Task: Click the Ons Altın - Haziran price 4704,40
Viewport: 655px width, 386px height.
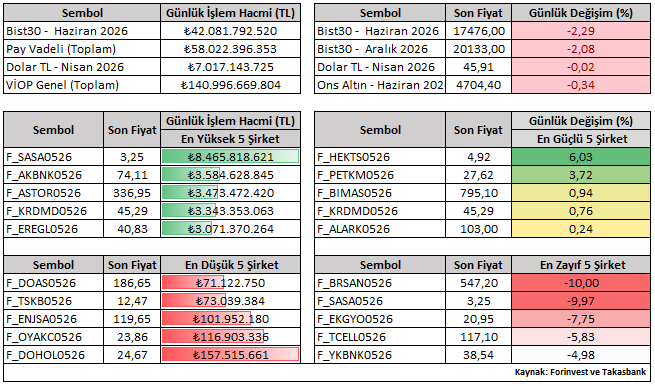Action: [x=478, y=85]
